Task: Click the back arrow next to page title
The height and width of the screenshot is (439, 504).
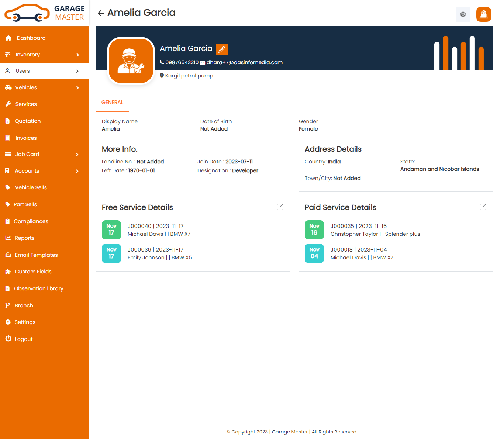Action: [x=101, y=13]
